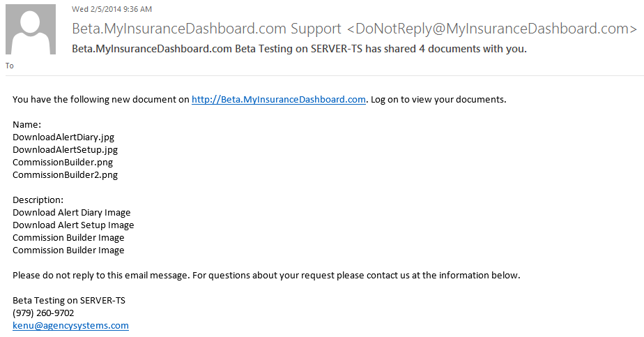Open the Beta.MyInsuranceDashboard.com hyperlink
Image resolution: width=644 pixels, height=337 pixels.
(x=279, y=100)
